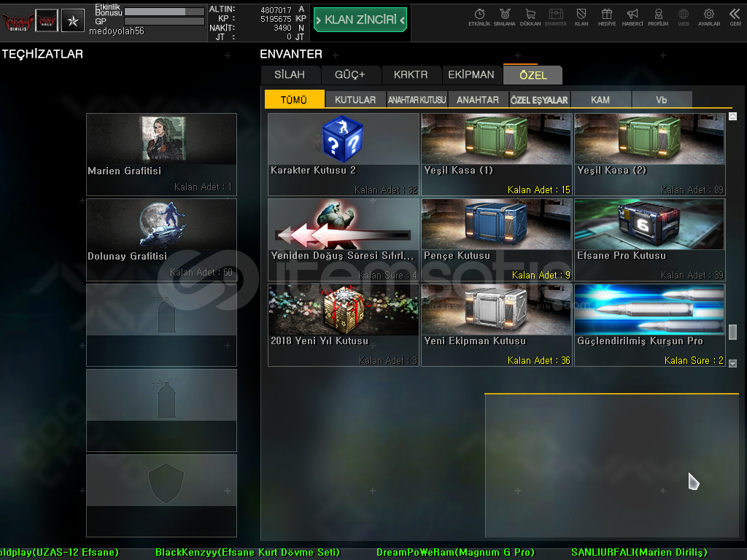Click the first empty spray can slot
The width and height of the screenshot is (747, 560).
click(x=161, y=324)
